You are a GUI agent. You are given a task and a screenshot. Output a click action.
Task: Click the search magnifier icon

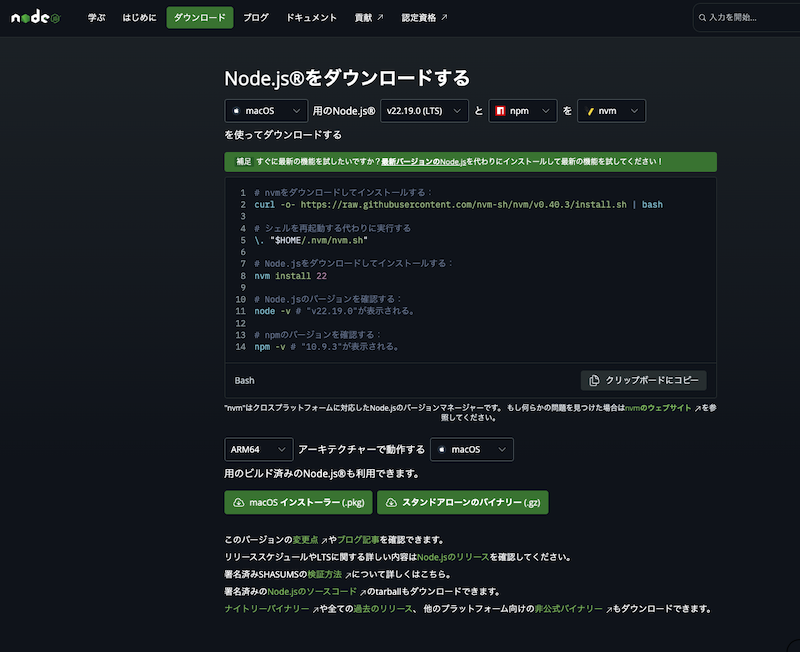click(x=701, y=18)
